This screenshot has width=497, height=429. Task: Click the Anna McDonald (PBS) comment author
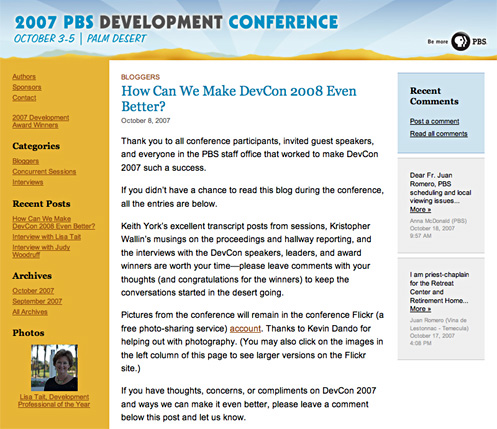point(438,221)
